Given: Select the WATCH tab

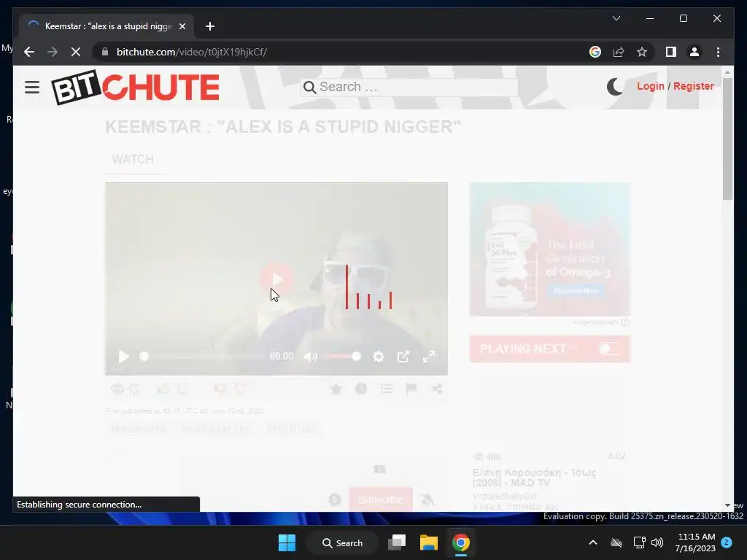Looking at the screenshot, I should pyautogui.click(x=133, y=160).
